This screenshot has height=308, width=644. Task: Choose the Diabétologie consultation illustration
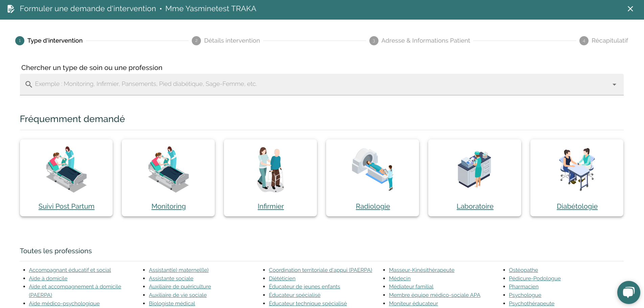click(x=577, y=169)
